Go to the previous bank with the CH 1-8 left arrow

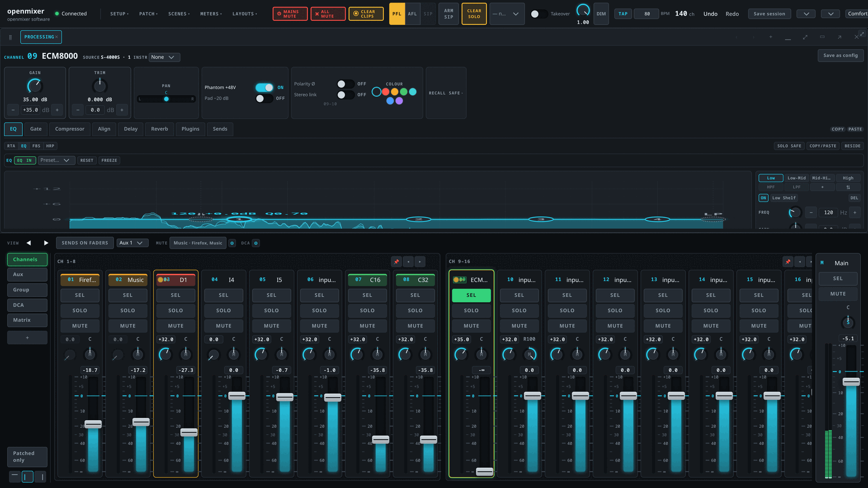408,261
